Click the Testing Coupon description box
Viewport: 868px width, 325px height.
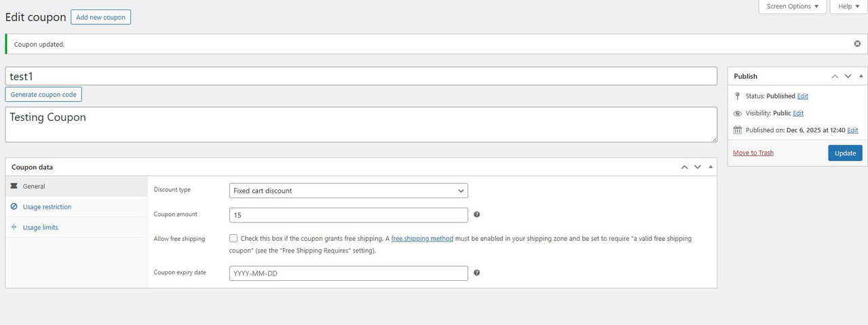click(361, 125)
